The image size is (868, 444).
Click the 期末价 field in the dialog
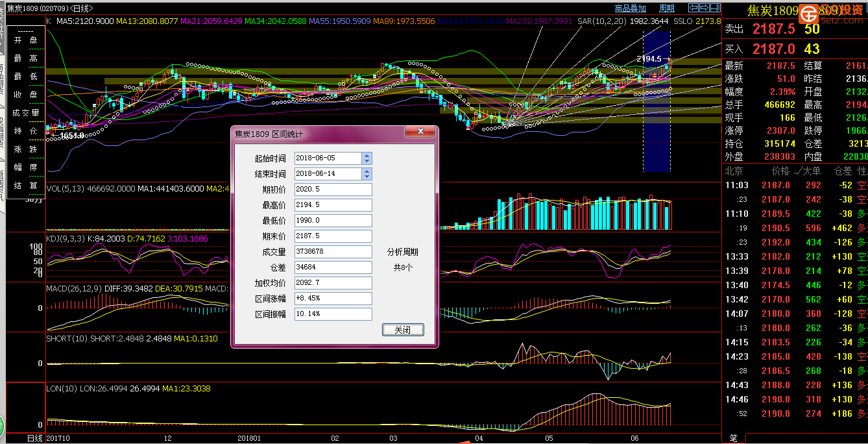pos(333,236)
